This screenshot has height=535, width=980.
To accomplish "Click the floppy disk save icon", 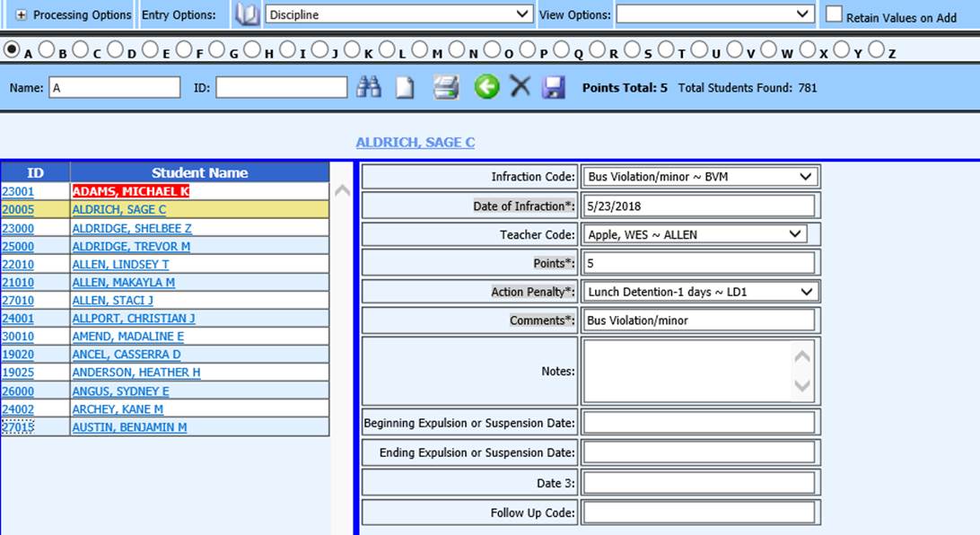I will pyautogui.click(x=554, y=87).
